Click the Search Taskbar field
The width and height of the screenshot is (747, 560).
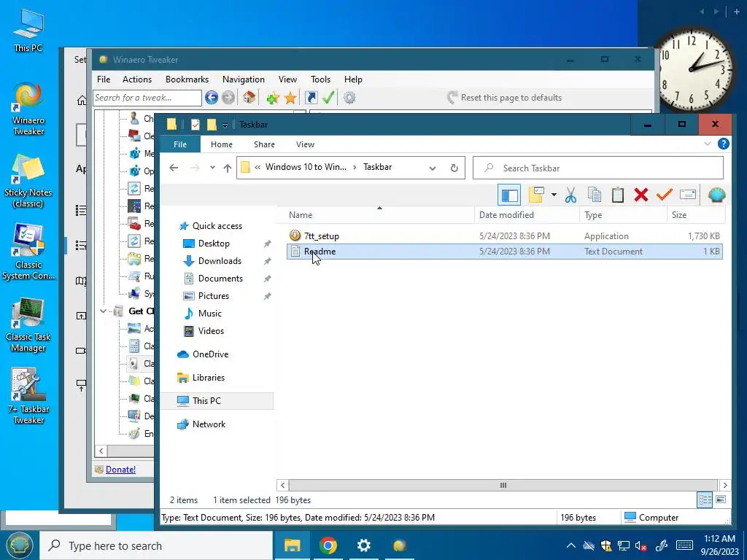598,168
